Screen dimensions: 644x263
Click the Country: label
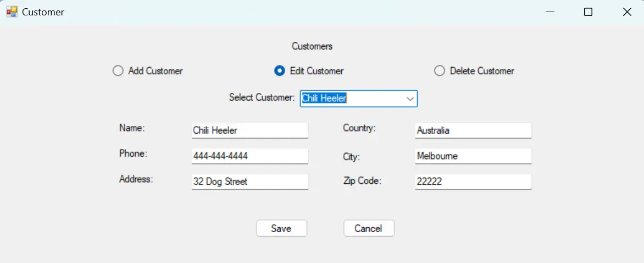(359, 128)
